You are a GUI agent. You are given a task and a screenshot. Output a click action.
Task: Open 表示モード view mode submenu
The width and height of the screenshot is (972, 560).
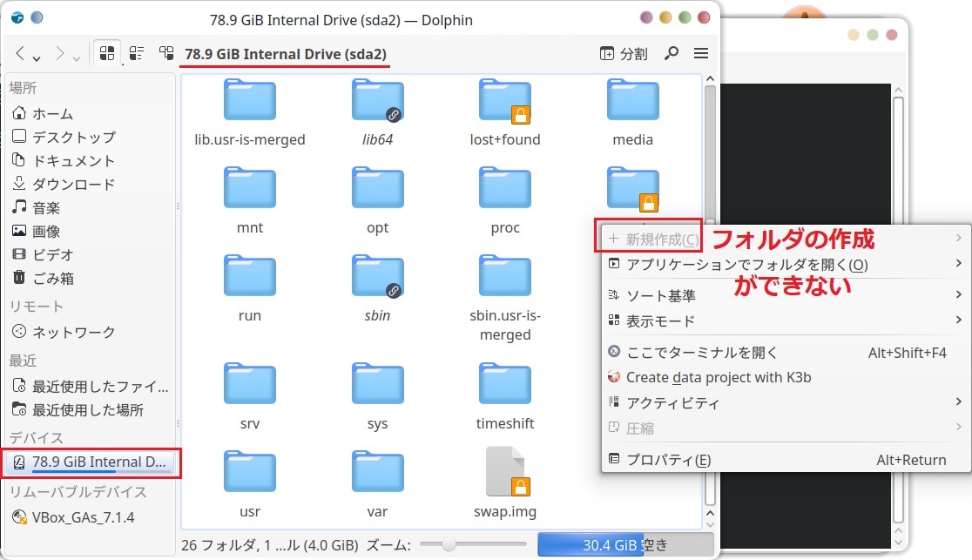point(786,321)
